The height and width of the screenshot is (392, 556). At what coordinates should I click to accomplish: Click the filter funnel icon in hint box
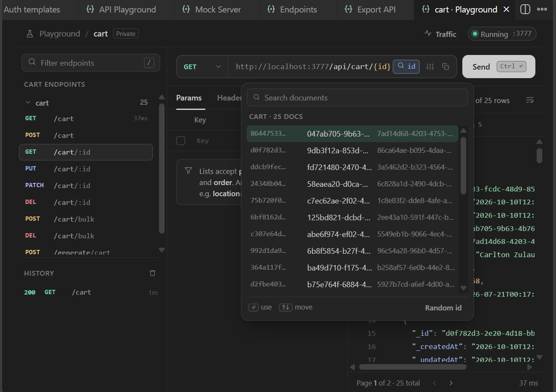188,171
